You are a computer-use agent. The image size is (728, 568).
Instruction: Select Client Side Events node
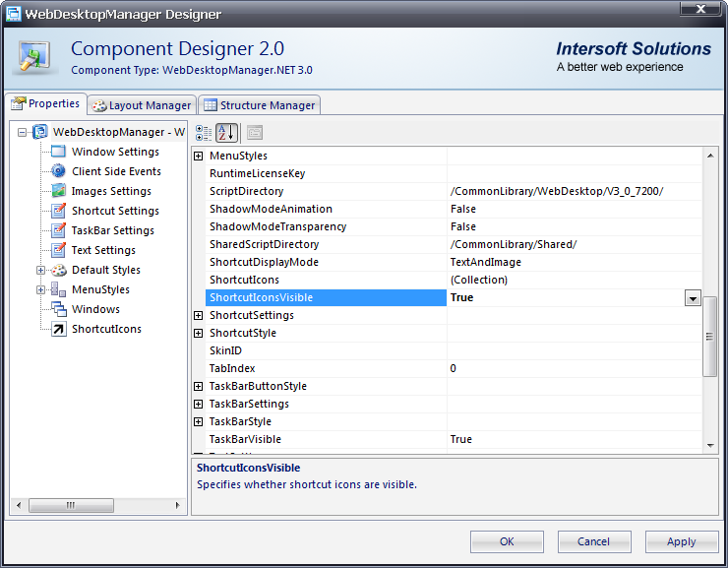coord(116,171)
